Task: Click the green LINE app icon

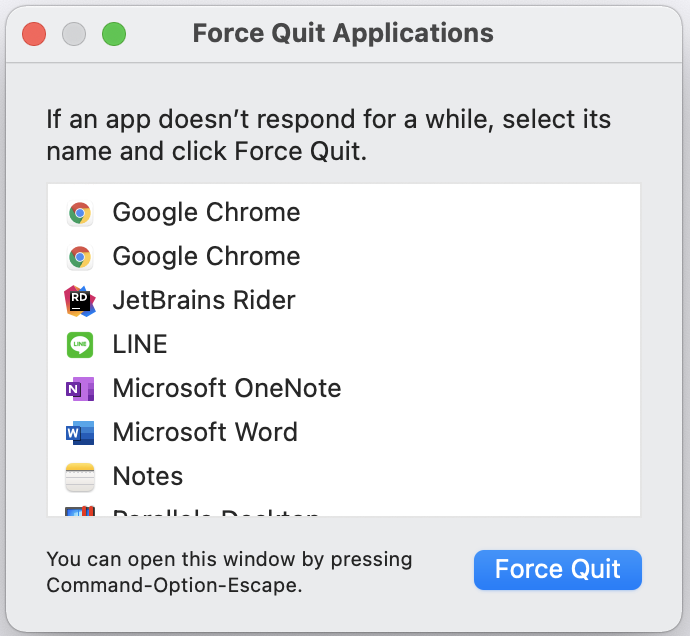Action: pos(79,345)
